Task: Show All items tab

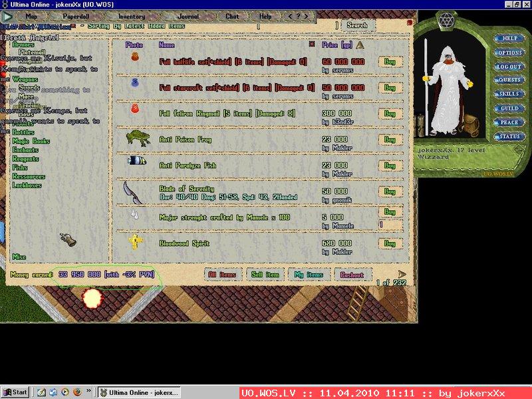Action: point(223,275)
